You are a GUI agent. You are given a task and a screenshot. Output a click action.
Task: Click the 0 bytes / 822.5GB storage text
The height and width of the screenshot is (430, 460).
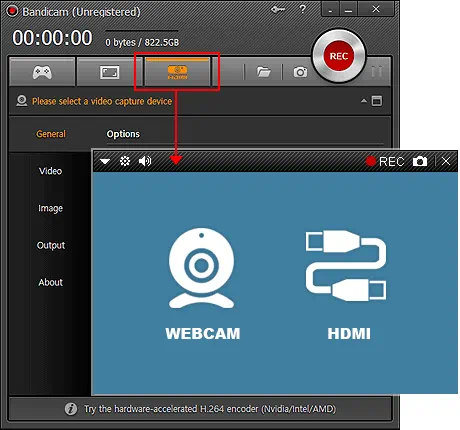(142, 42)
